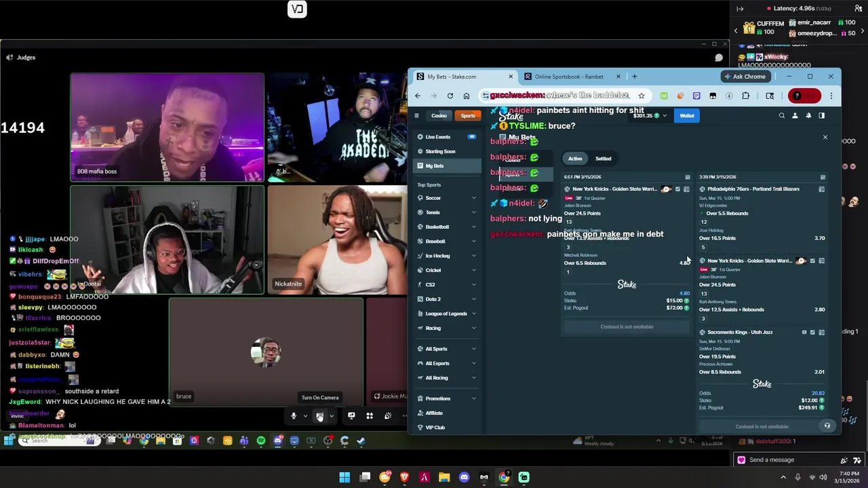Turn on the Discord camera
Screen dimensions: 868x488
pyautogui.click(x=319, y=416)
